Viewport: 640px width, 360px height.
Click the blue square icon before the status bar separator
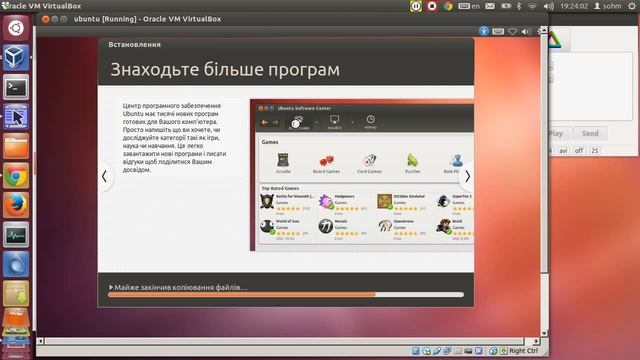479,351
